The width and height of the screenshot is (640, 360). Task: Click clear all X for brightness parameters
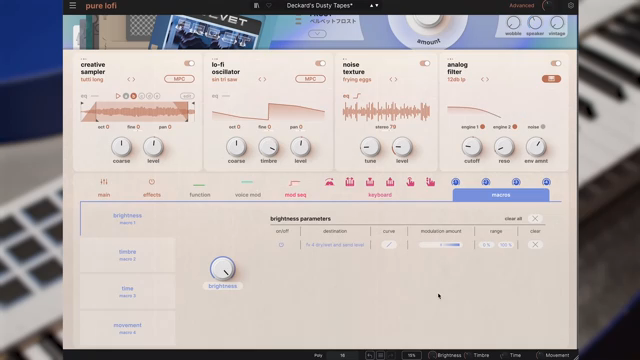click(535, 219)
